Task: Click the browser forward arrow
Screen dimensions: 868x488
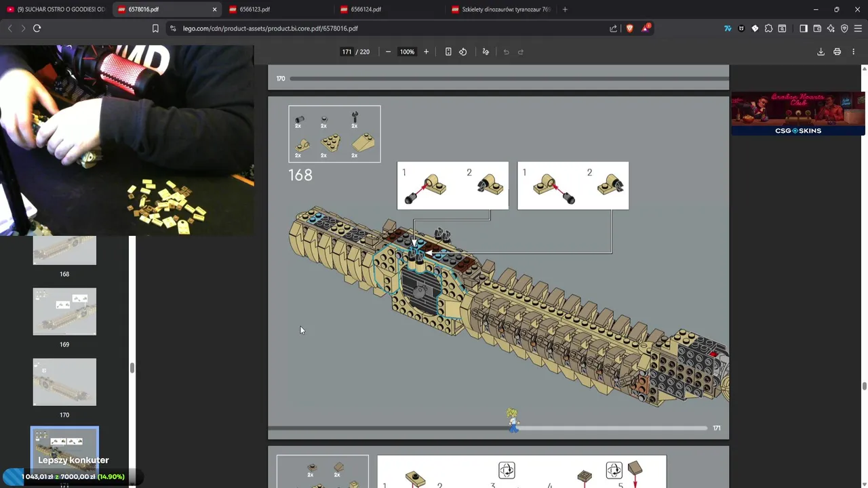Action: click(23, 28)
